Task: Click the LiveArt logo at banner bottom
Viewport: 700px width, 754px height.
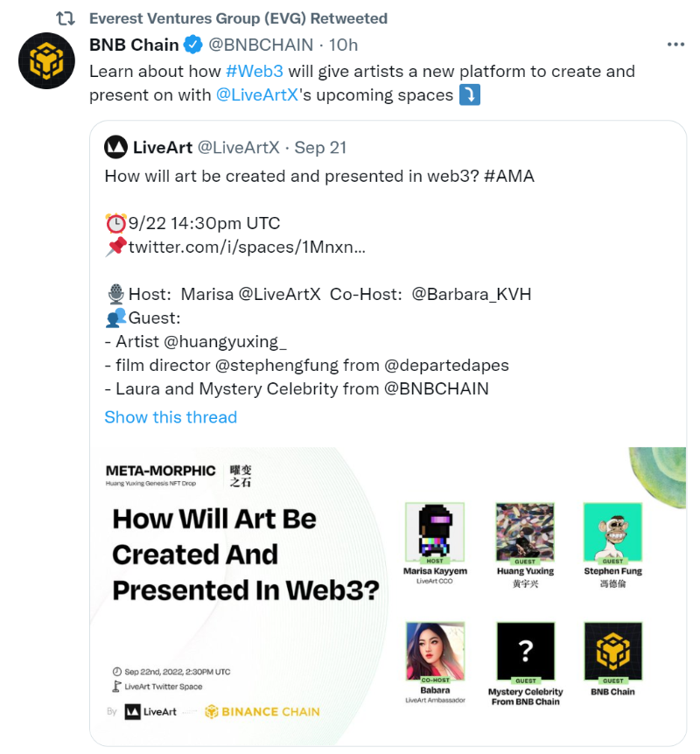Action: point(150,712)
